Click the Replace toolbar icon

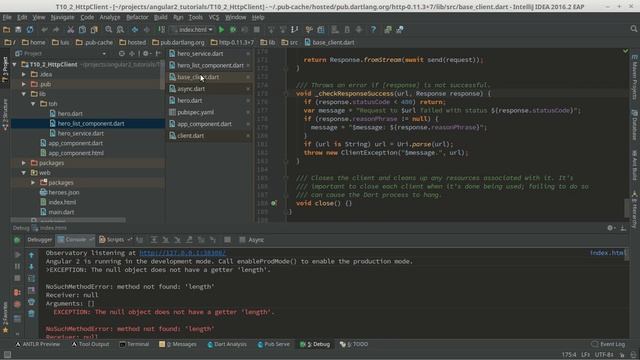[x=120, y=29]
